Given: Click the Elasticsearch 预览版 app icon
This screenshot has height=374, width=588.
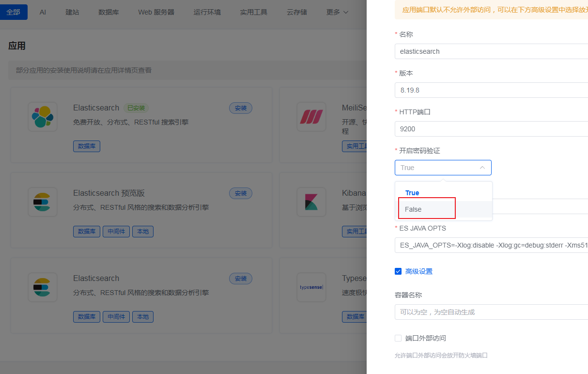Looking at the screenshot, I should pos(43,202).
